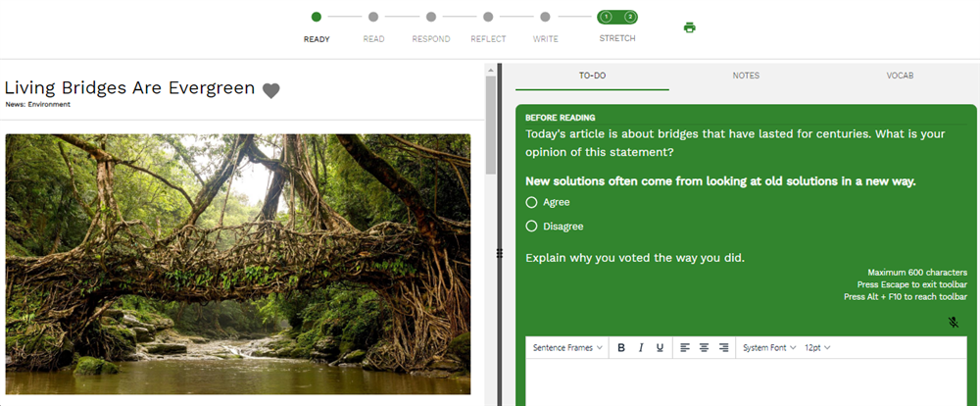Center align text in the editor
Image resolution: width=980 pixels, height=406 pixels.
704,348
